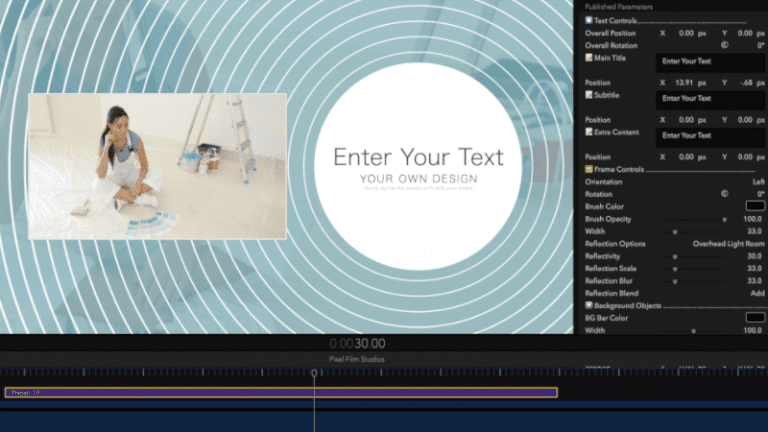
Task: Click the Frame Controls picture icon
Action: pyautogui.click(x=589, y=169)
